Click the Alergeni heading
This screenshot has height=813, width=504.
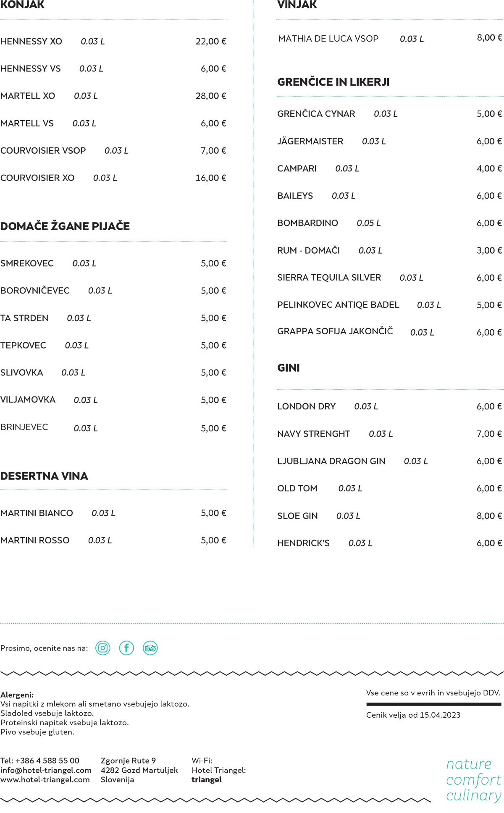[x=17, y=695]
